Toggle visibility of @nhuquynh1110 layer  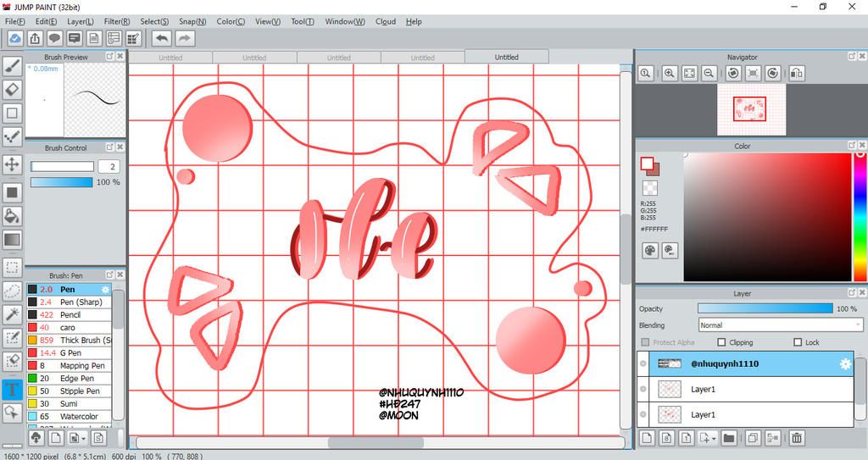pyautogui.click(x=643, y=363)
